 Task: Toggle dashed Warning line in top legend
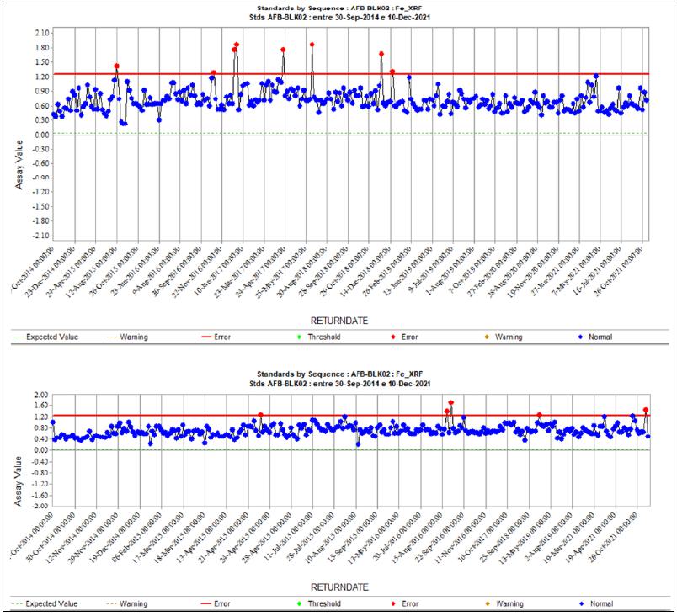128,337
